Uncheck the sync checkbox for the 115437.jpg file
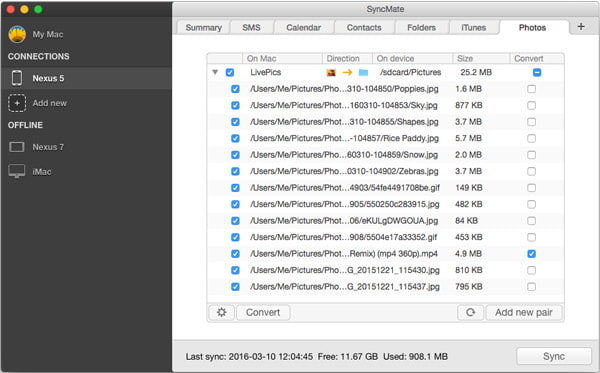 [x=235, y=287]
